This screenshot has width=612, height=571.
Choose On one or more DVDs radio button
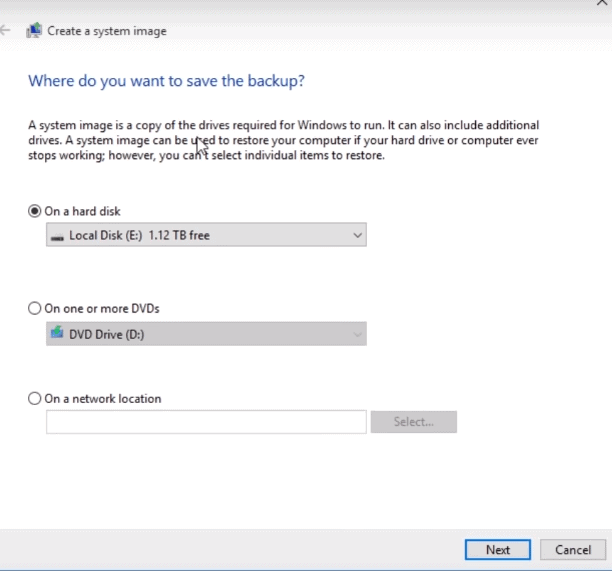tap(34, 308)
